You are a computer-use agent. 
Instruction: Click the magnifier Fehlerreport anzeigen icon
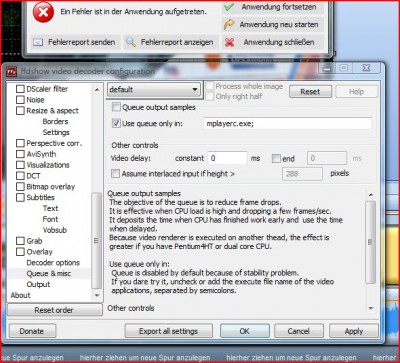[x=131, y=42]
